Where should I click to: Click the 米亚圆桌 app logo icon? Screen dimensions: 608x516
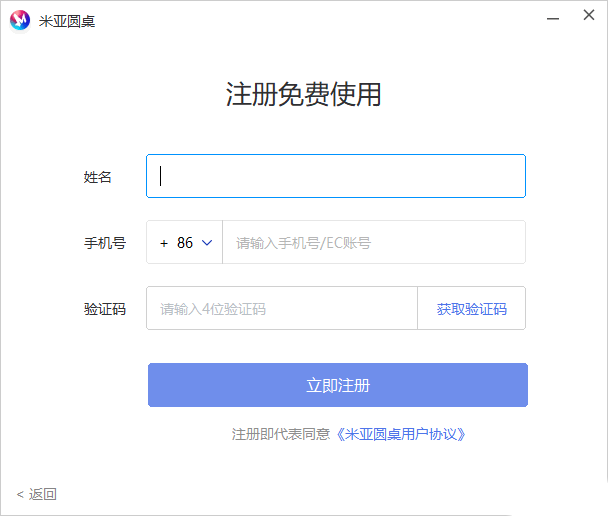(x=19, y=20)
